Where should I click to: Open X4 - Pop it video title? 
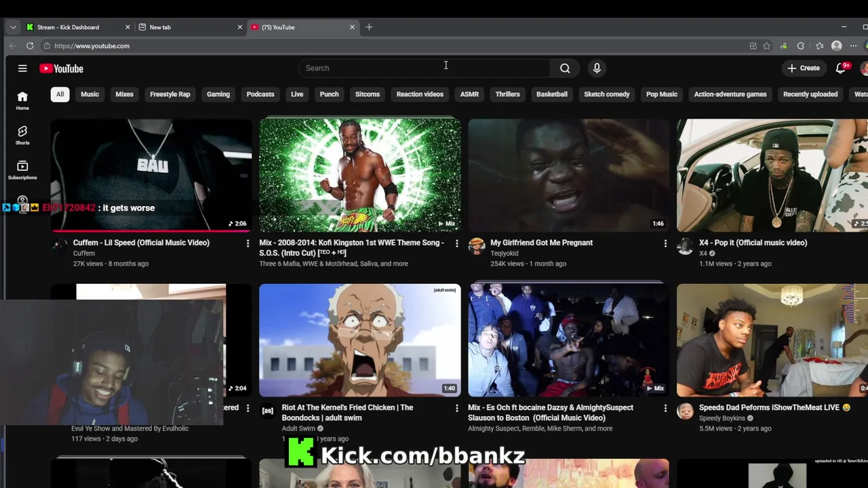click(753, 243)
